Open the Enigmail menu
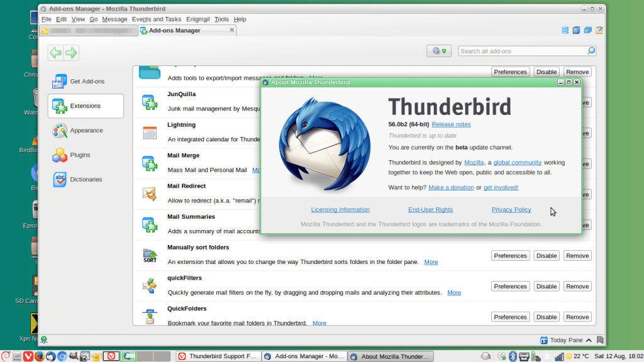644x362 pixels. [x=197, y=19]
